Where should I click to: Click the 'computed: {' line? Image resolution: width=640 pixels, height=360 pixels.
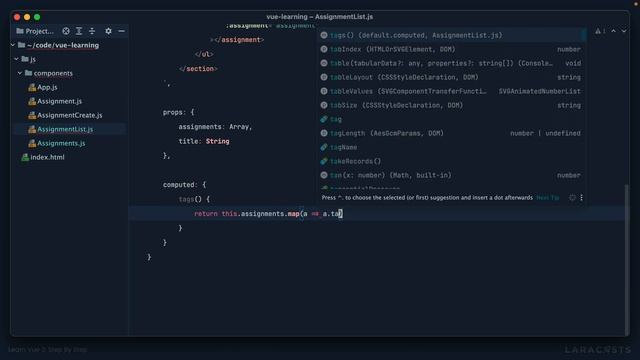(x=184, y=185)
